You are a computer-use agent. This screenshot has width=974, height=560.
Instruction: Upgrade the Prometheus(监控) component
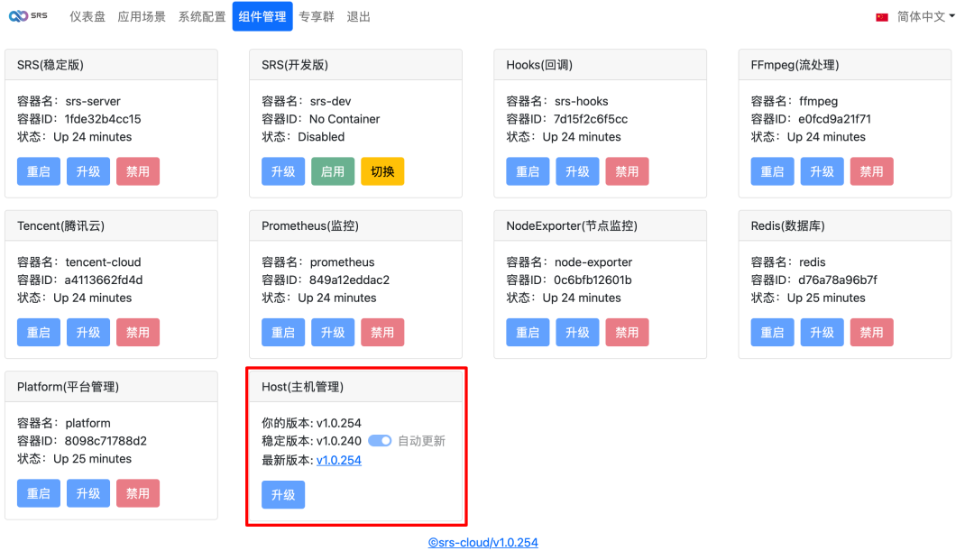coord(333,332)
